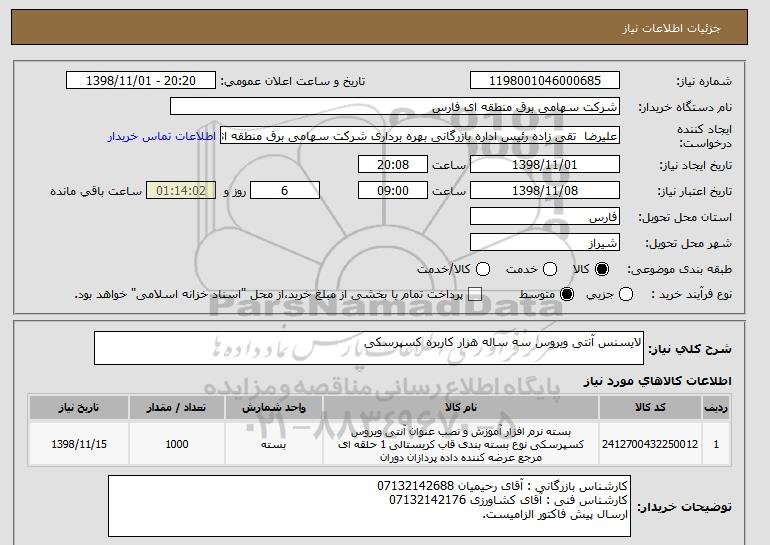Click the buyer notes text box

click(x=369, y=506)
